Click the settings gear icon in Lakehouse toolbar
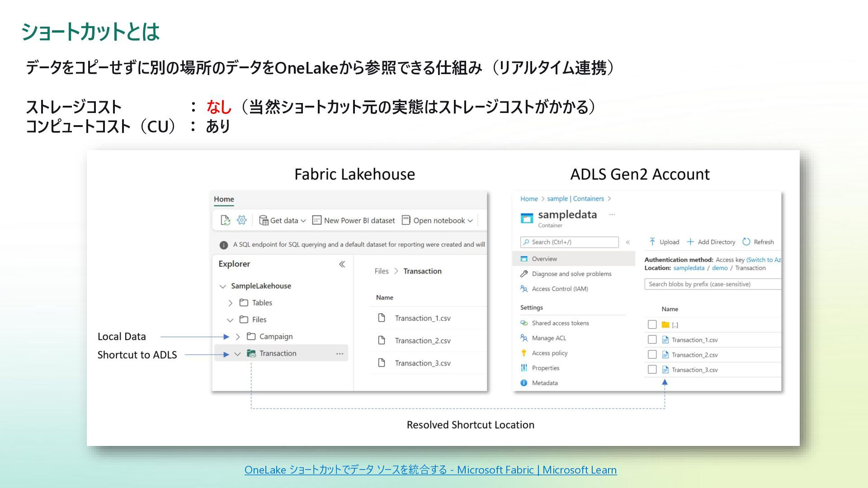The width and height of the screenshot is (868, 488). (x=242, y=220)
